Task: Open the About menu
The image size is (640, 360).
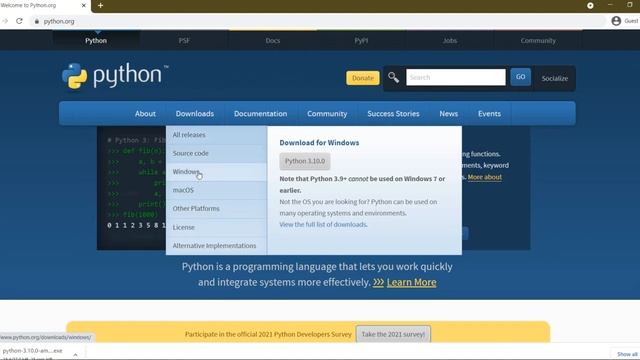Action: [145, 114]
